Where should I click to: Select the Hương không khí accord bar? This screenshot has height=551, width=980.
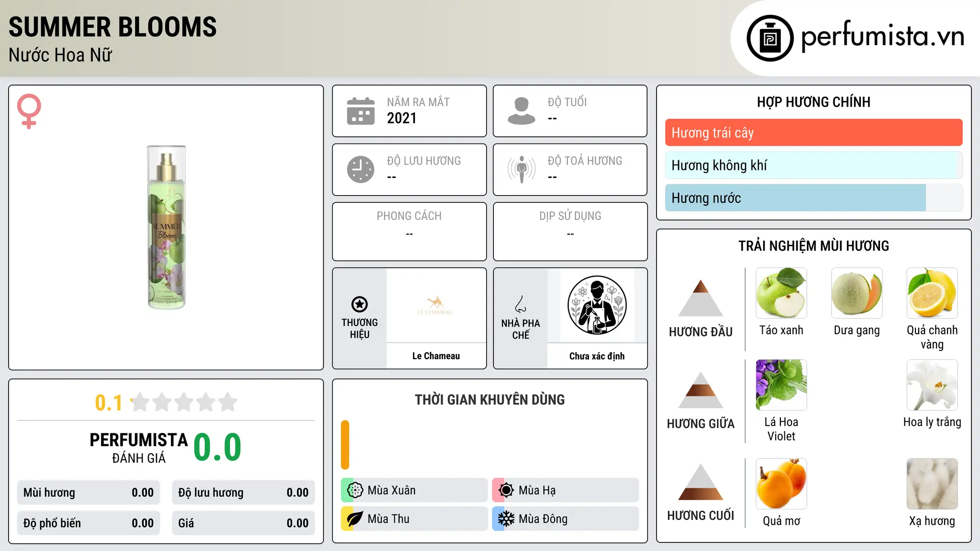813,165
